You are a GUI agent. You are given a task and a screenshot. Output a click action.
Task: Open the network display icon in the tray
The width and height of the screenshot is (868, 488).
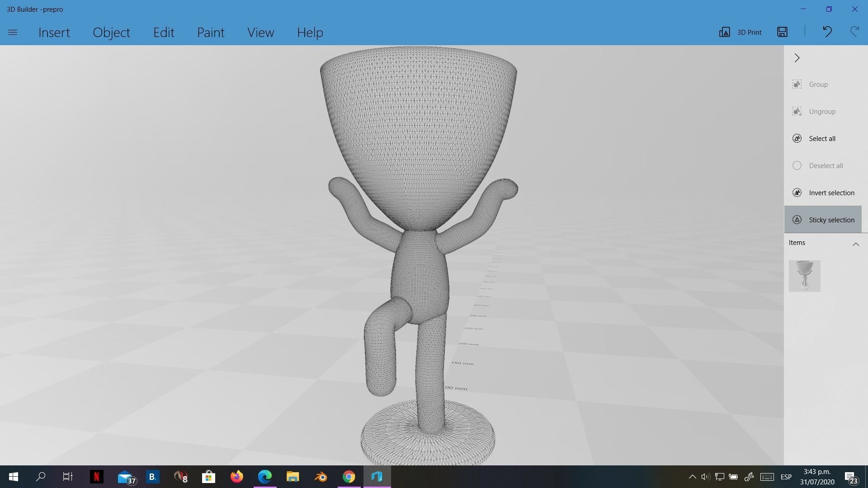[720, 477]
